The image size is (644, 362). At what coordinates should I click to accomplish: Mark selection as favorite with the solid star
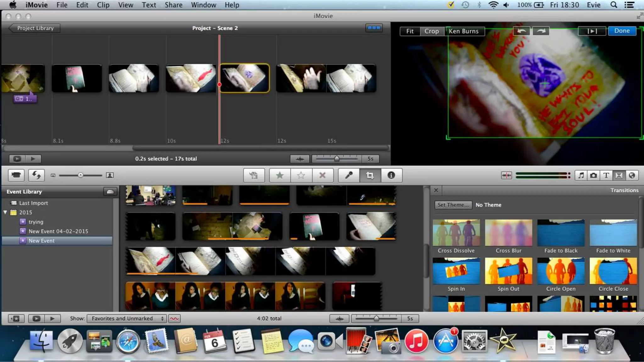tap(280, 175)
